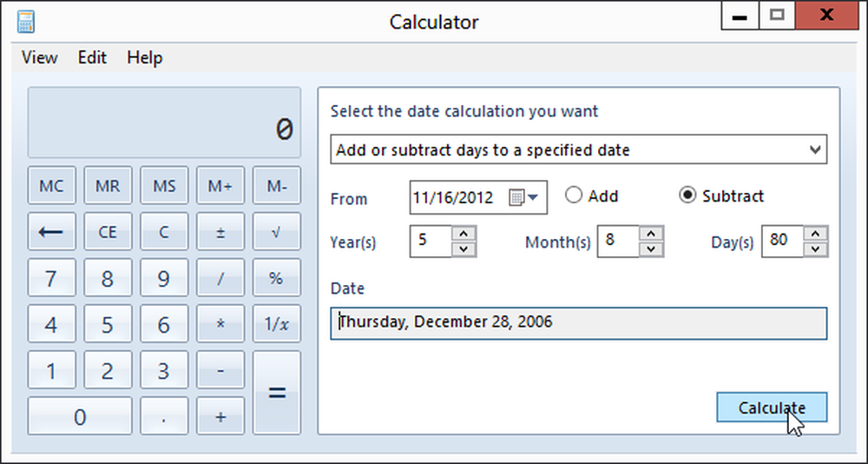The image size is (868, 464).
Task: Click the square root button
Action: [x=277, y=232]
